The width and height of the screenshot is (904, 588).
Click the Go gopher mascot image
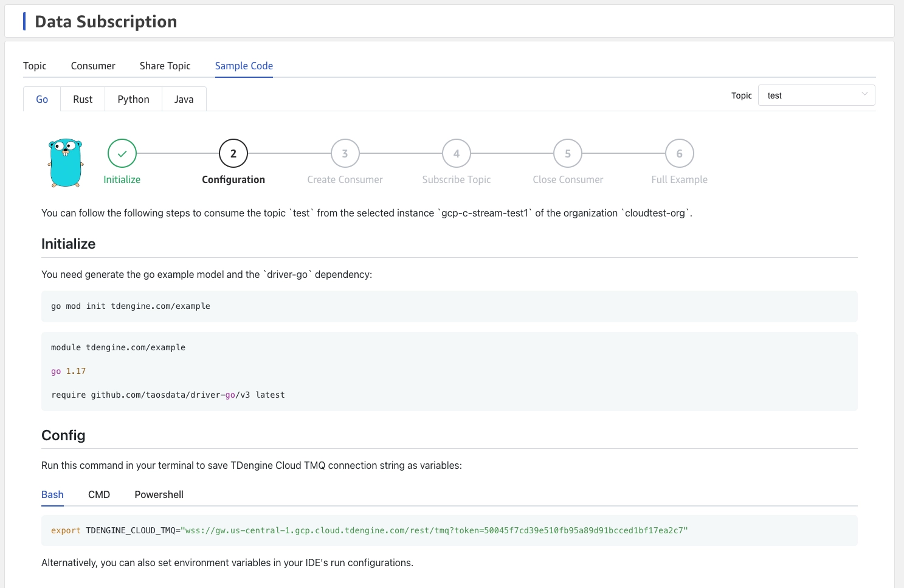[x=65, y=162]
